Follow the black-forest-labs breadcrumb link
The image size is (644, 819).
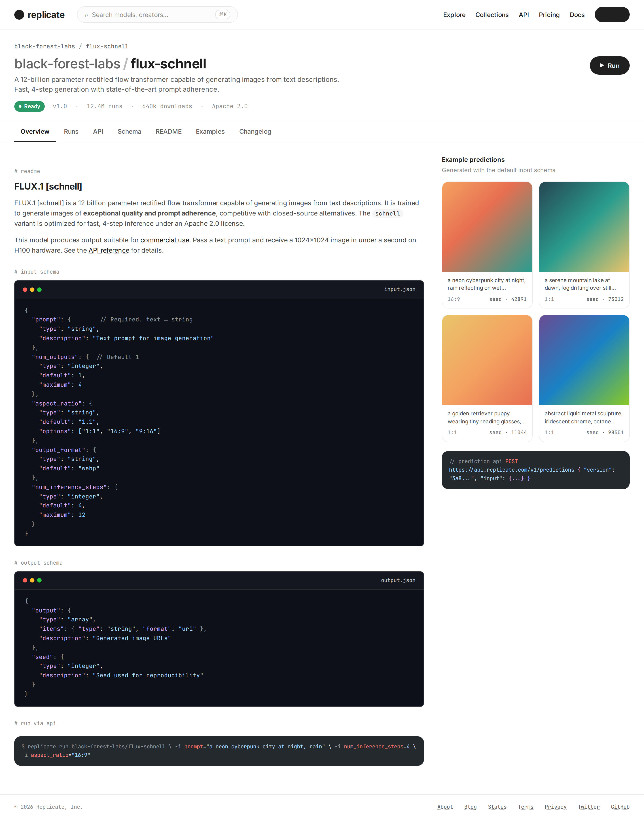[44, 46]
